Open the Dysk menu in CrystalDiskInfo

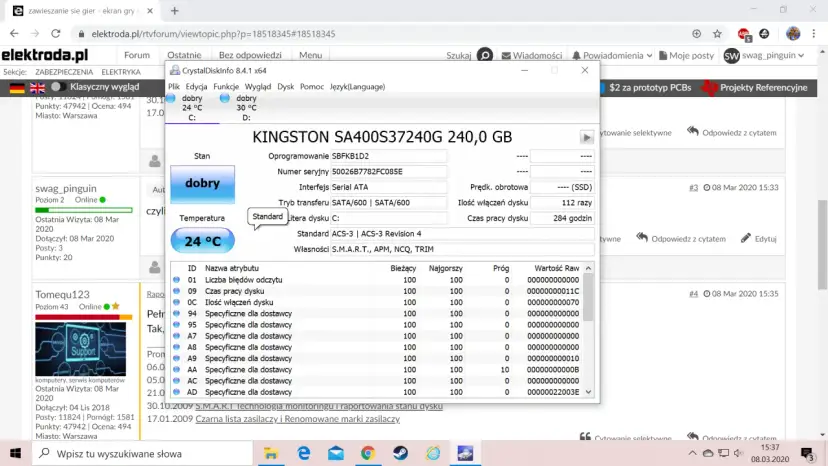coord(286,87)
